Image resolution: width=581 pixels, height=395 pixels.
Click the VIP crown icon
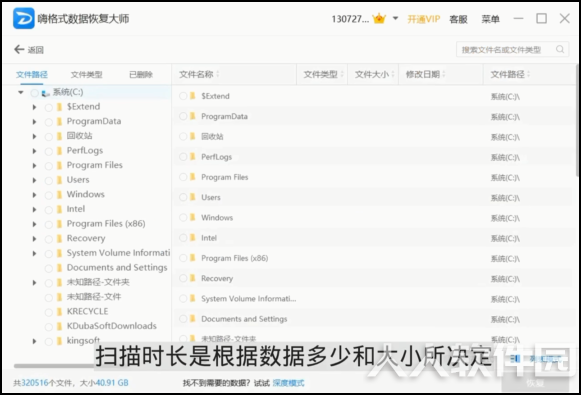[379, 18]
